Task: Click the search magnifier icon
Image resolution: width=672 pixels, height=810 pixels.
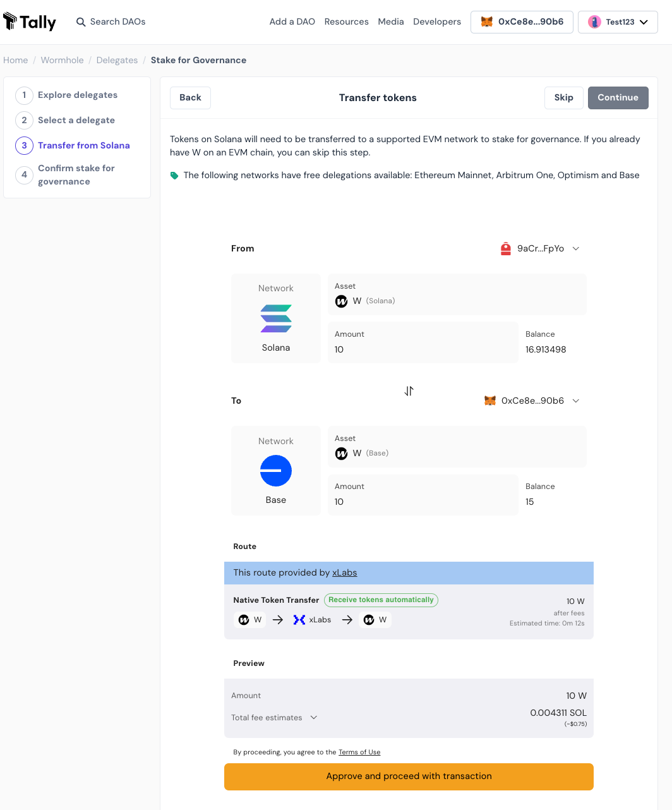Action: coord(81,22)
